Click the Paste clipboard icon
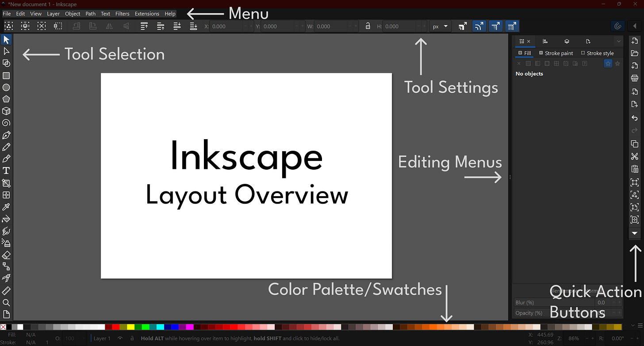This screenshot has width=644, height=346. coord(635,169)
